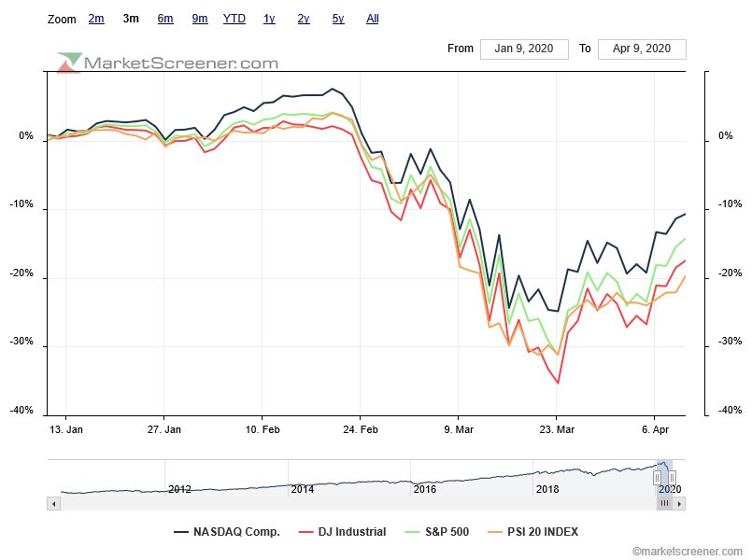Choose the 5y zoom range

[x=338, y=19]
